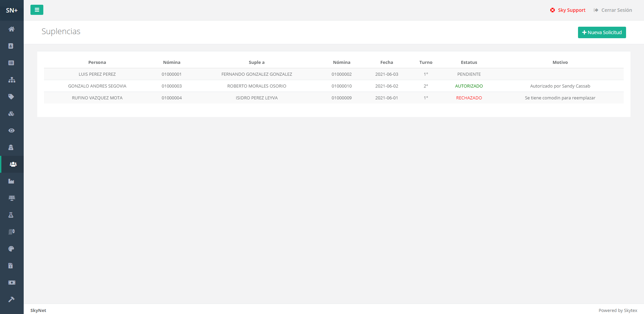This screenshot has width=644, height=314.
Task: Click the green AUTORIZADO status
Action: click(x=469, y=86)
